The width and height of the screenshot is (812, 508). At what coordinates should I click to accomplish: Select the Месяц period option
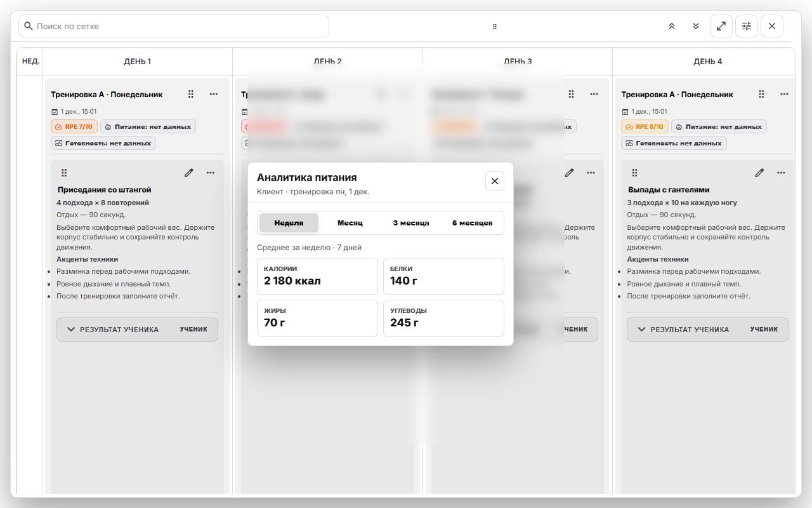(350, 223)
